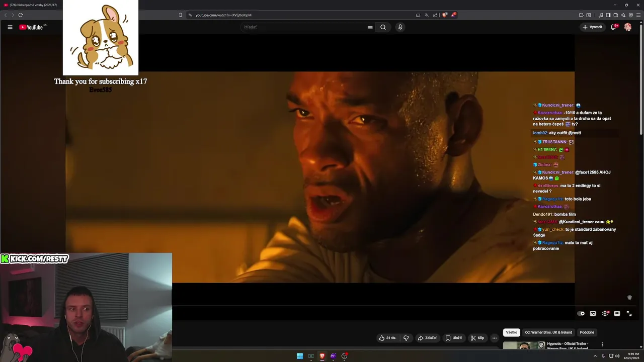Screen dimensions: 644x362
Task: Go back with the browser back arrow
Action: [6, 15]
